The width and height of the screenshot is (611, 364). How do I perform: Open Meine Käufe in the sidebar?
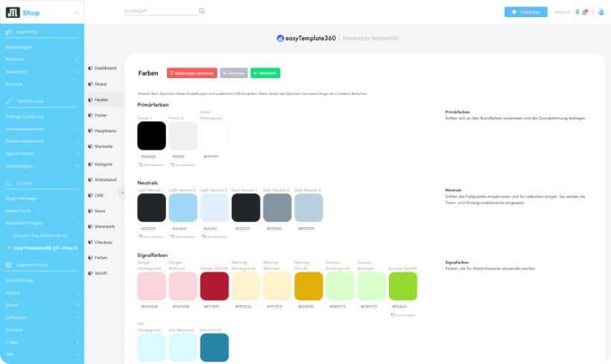click(19, 211)
